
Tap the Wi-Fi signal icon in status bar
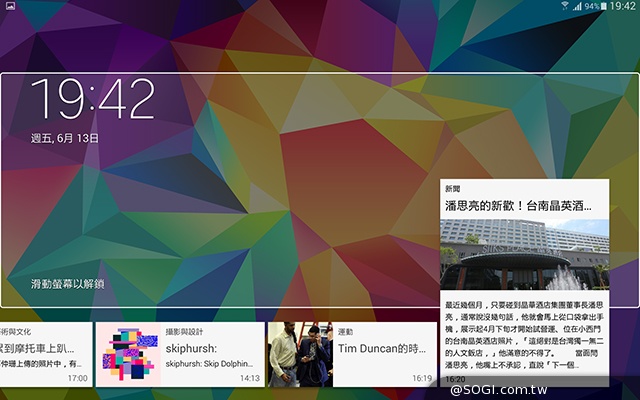coord(564,7)
